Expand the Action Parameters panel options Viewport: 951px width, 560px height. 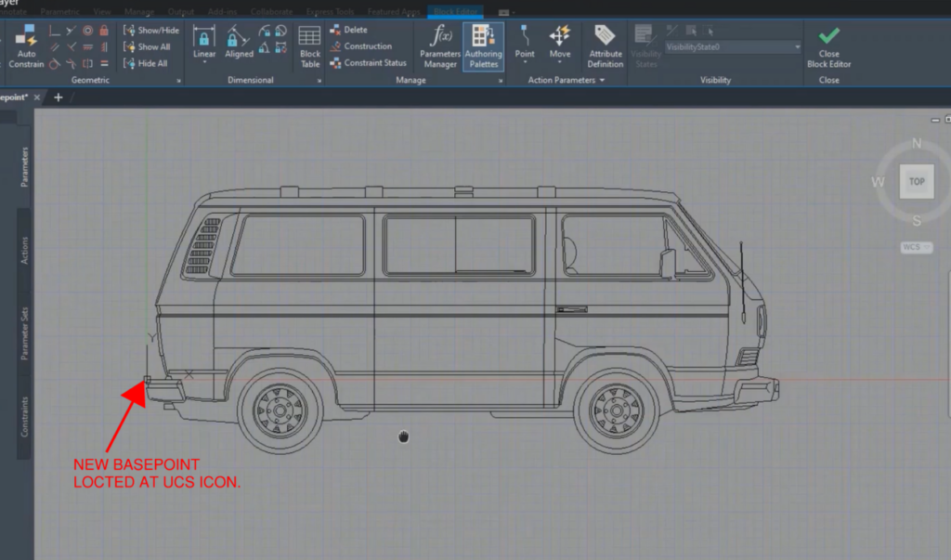tap(602, 80)
